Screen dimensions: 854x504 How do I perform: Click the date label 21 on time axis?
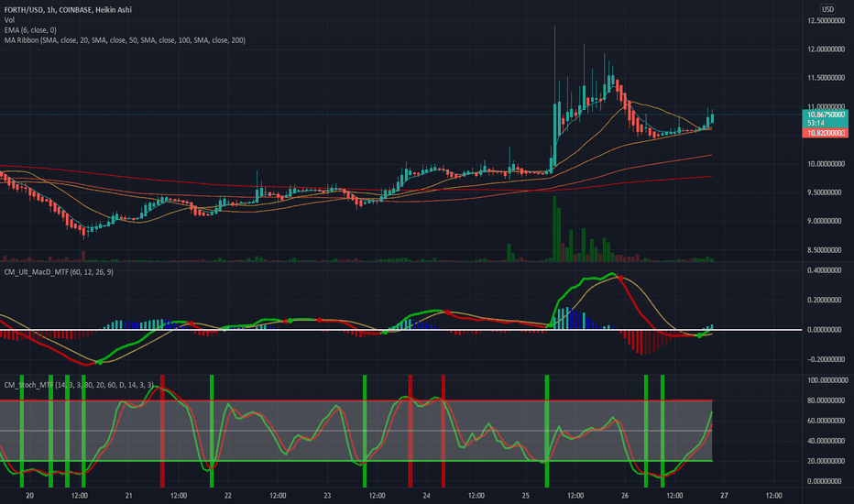(128, 495)
